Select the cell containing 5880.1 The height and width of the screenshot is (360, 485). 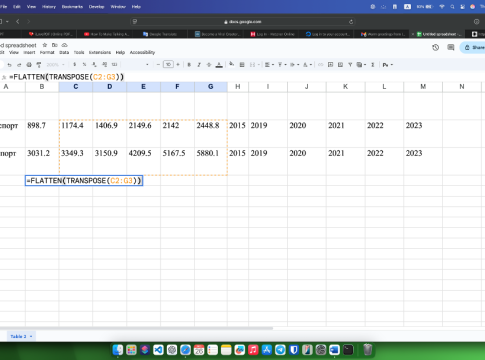coord(211,161)
